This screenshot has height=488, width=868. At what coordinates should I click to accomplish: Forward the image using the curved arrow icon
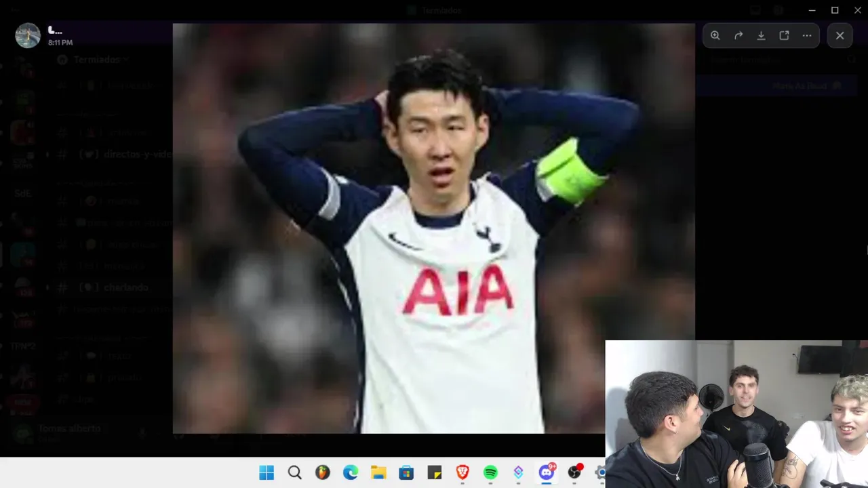click(738, 36)
